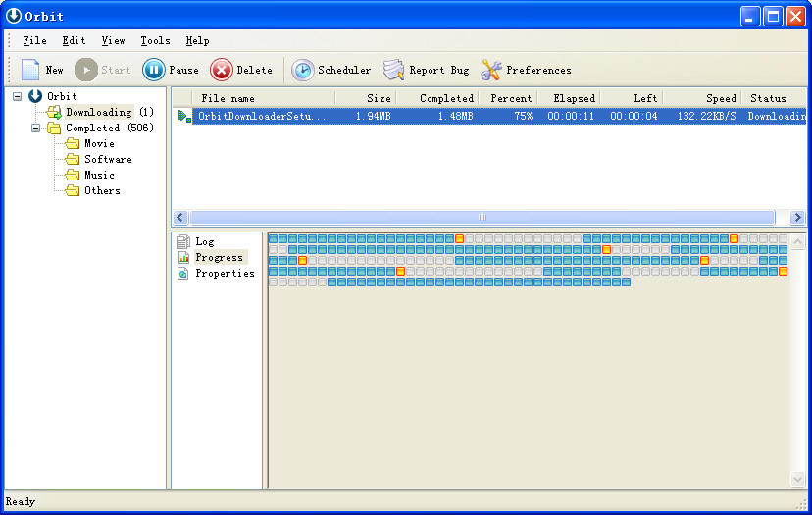Select the Software folder
This screenshot has width=812, height=515.
point(107,159)
